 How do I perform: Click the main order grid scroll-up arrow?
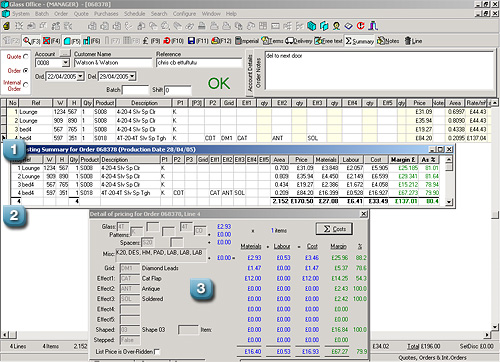point(495,103)
